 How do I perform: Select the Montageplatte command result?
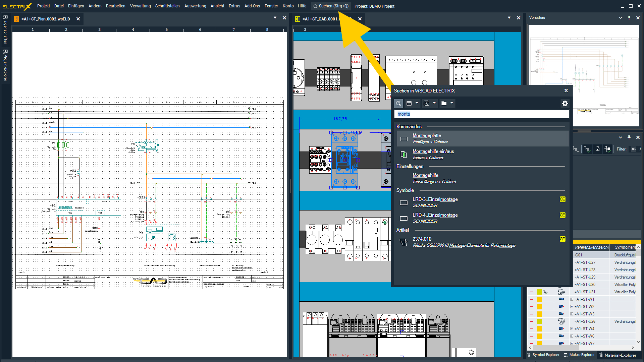pos(427,135)
